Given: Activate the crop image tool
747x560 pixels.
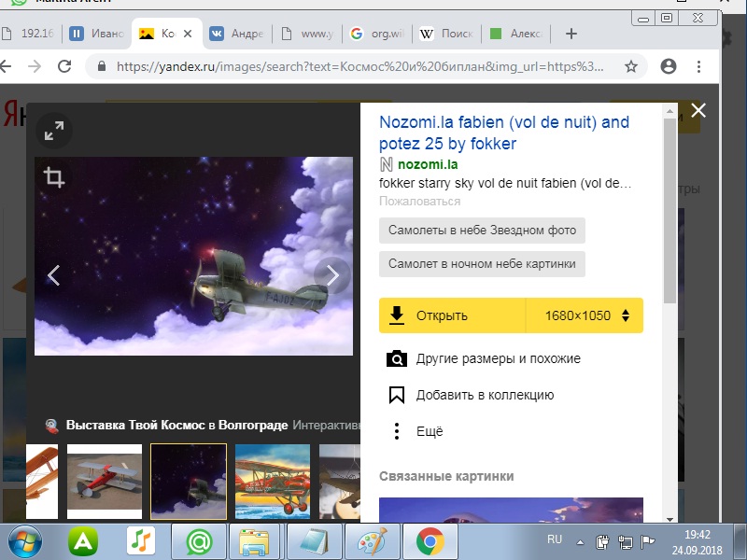Looking at the screenshot, I should [x=54, y=177].
